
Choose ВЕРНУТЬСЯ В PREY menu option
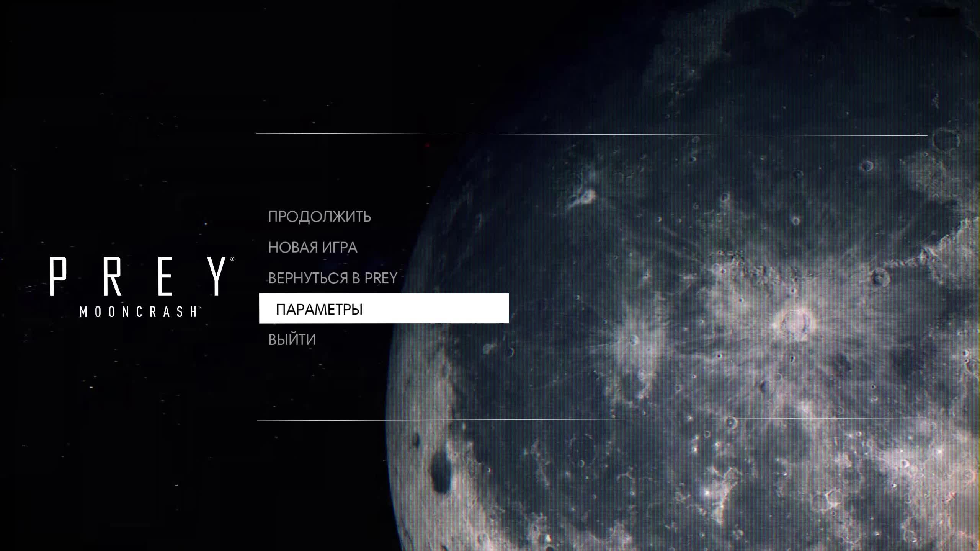coord(333,278)
